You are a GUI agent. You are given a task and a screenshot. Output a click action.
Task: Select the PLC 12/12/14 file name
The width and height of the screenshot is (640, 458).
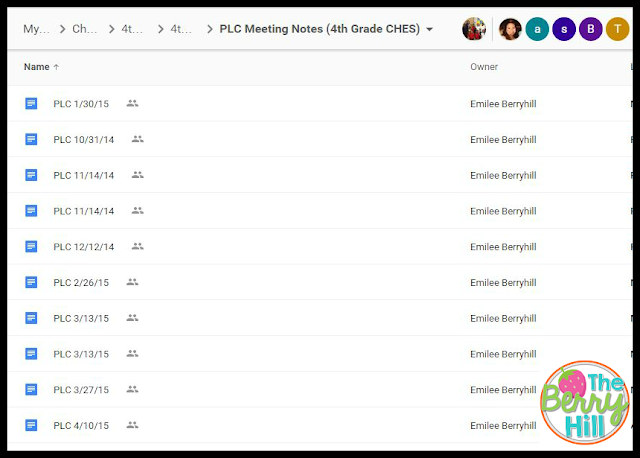(x=83, y=246)
